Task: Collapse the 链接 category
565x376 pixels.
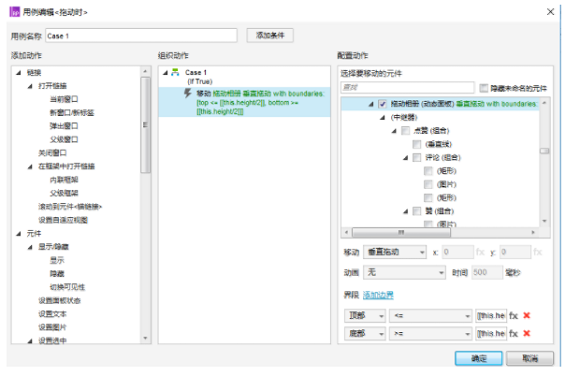Action: (19, 73)
